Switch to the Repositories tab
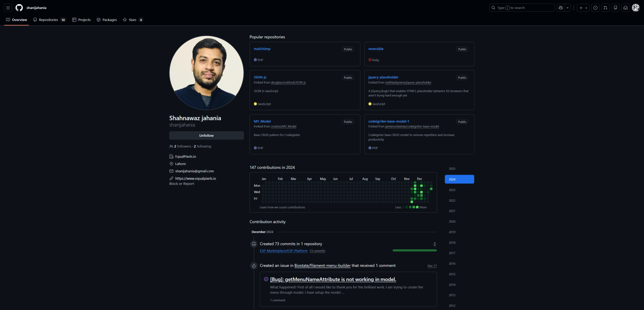This screenshot has height=310, width=644. (x=48, y=20)
